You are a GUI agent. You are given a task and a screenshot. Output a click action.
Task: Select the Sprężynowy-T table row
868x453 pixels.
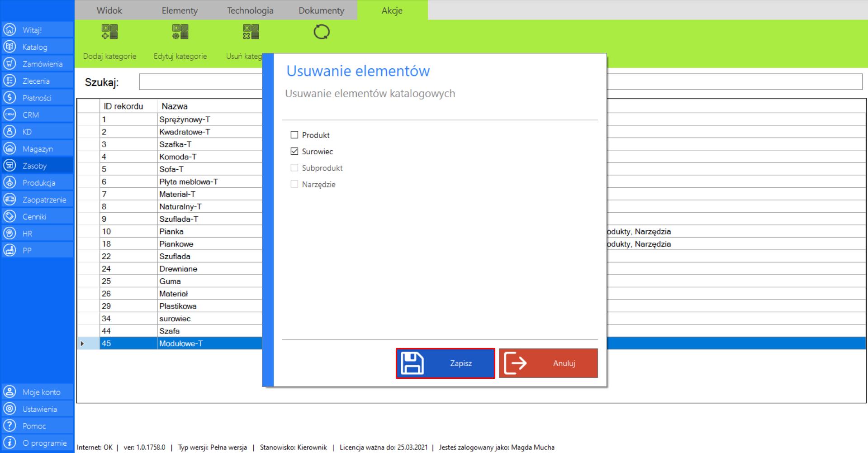coord(185,119)
